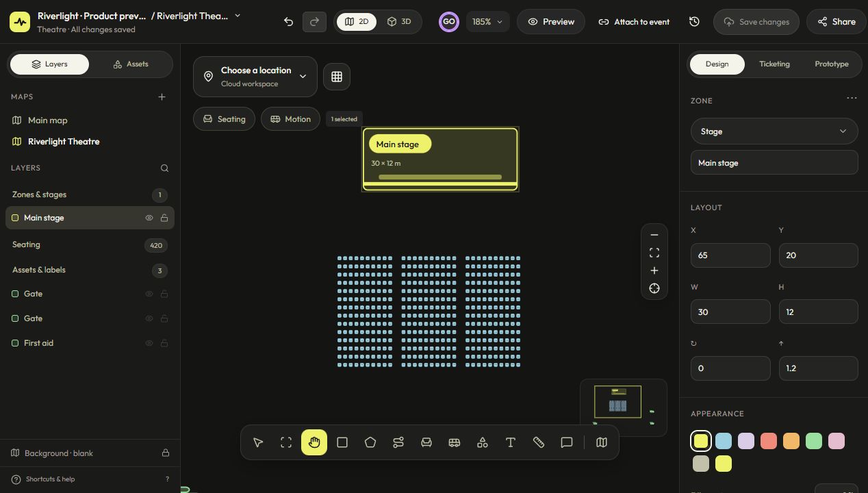Click the app logo icon
This screenshot has height=493, width=868.
(20, 22)
